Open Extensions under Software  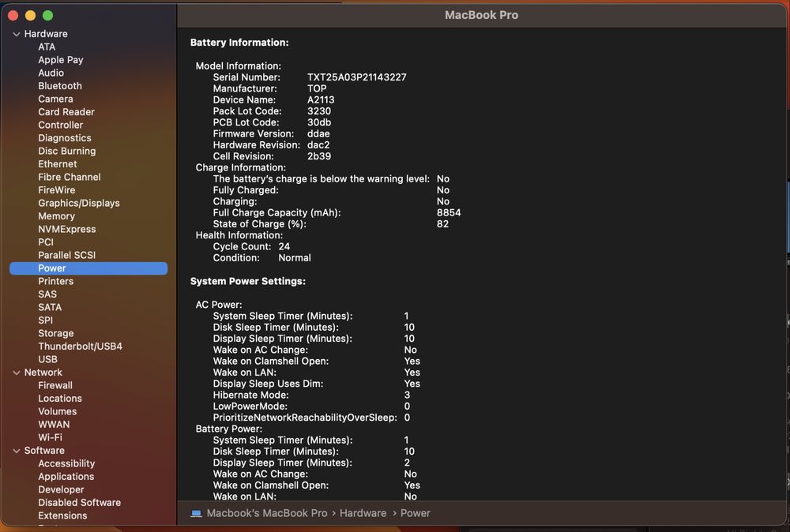[x=62, y=516]
